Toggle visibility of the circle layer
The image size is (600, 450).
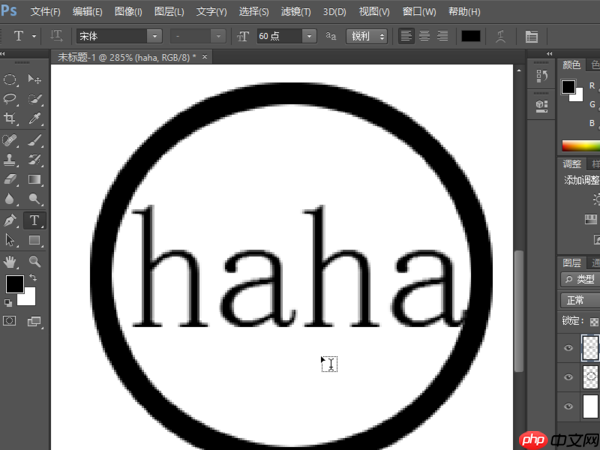tap(568, 377)
